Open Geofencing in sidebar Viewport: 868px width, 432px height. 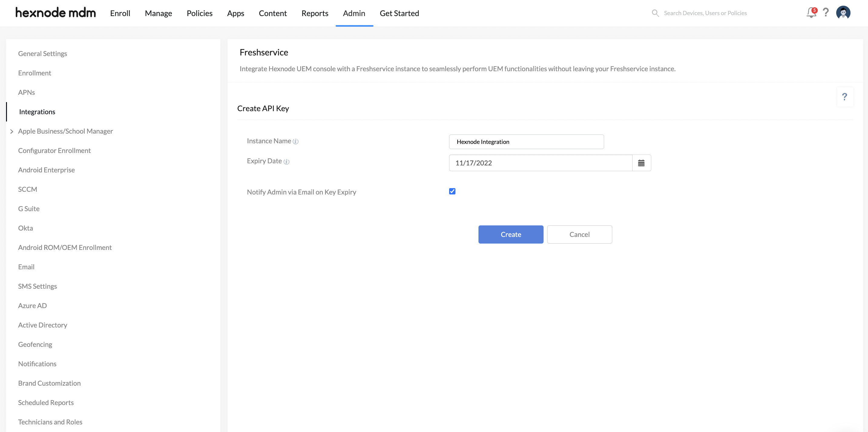pyautogui.click(x=35, y=344)
